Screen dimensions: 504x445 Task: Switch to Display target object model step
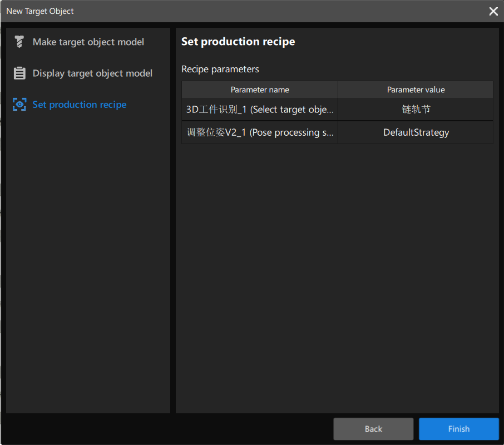pos(92,73)
